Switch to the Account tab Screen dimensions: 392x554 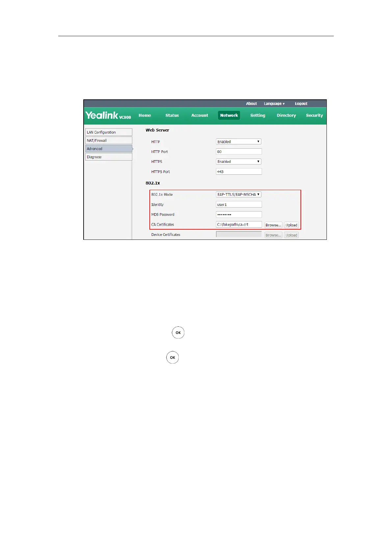200,115
